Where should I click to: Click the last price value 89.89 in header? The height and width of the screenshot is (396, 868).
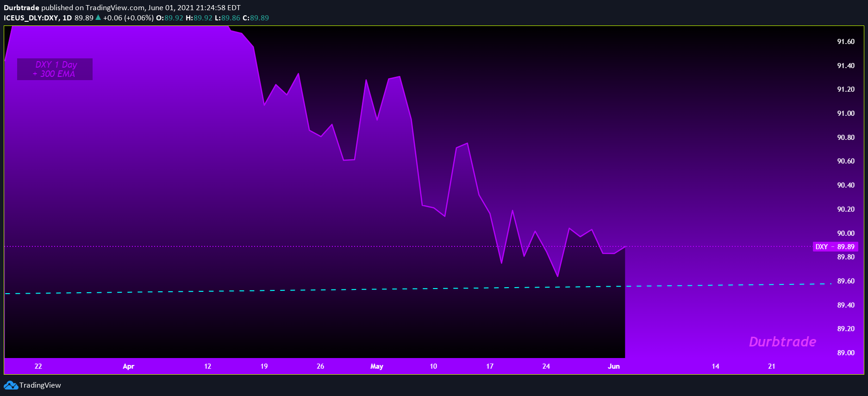[x=84, y=18]
